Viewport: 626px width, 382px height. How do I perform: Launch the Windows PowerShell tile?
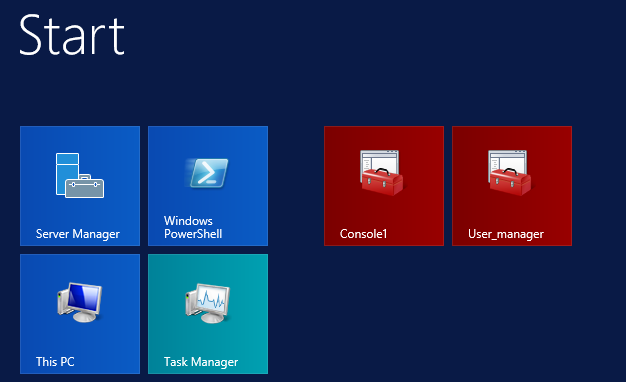point(208,186)
